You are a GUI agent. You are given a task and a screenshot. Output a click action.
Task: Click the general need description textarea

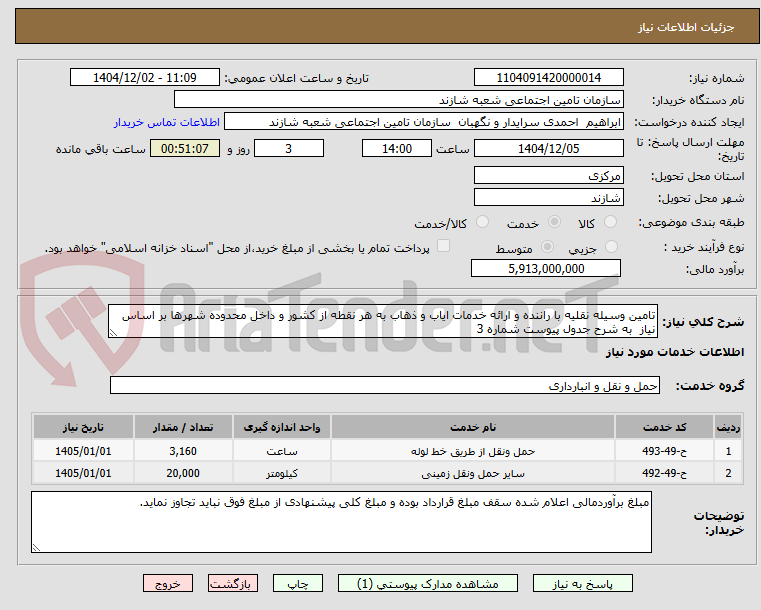[x=382, y=322]
